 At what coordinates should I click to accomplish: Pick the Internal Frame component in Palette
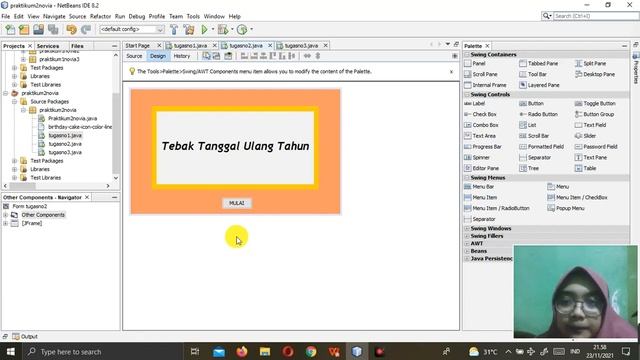[485, 85]
